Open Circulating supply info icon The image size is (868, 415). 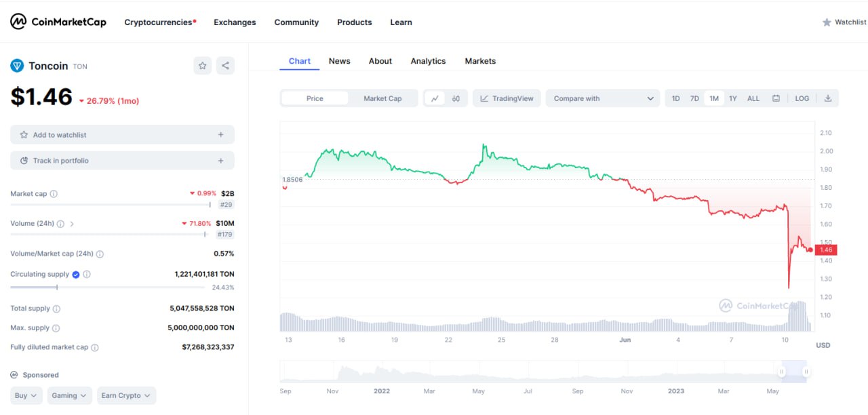(87, 275)
